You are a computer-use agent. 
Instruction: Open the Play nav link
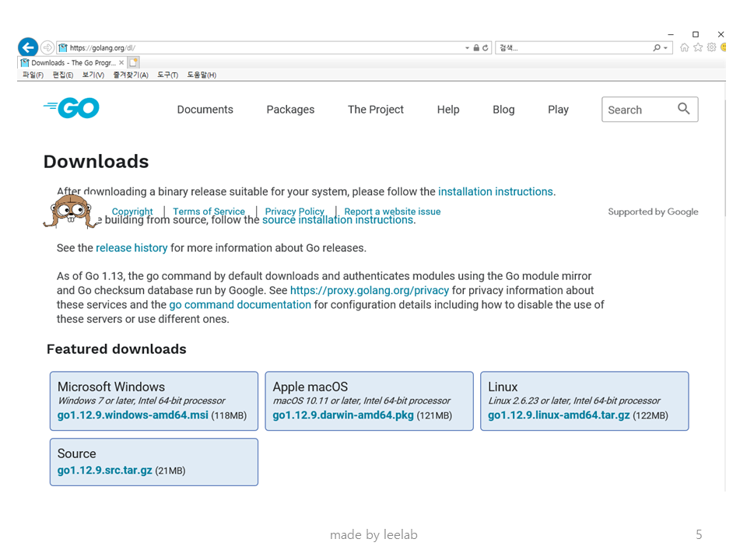559,110
